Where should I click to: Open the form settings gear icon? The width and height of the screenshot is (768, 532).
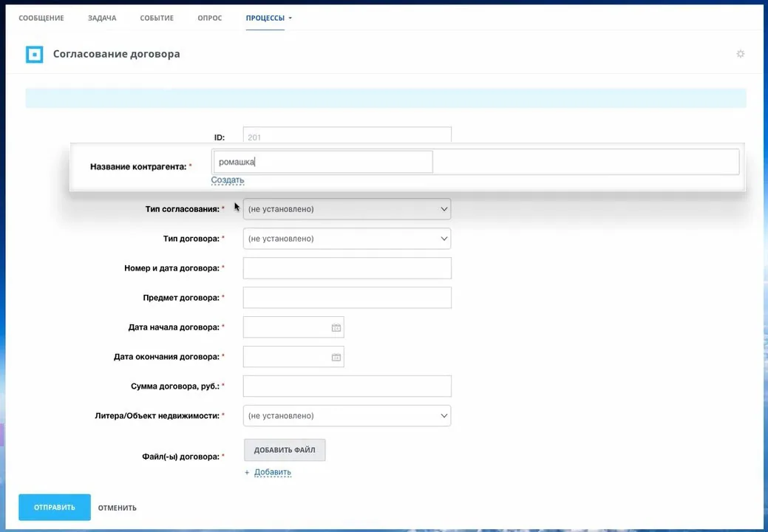[x=740, y=54]
